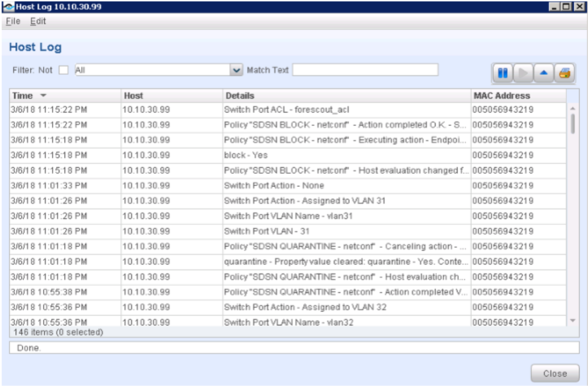The width and height of the screenshot is (588, 386).
Task: Select 'quarantine - Property value cleared' entry
Action: point(288,262)
